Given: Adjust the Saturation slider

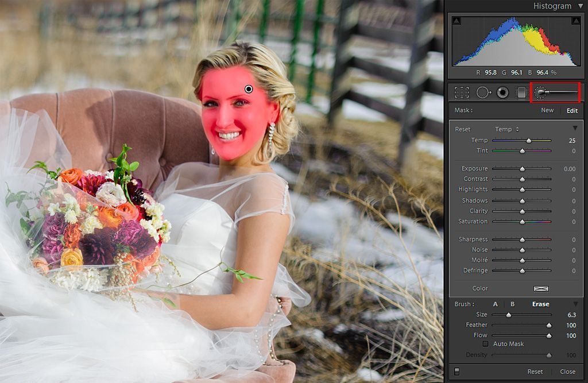Looking at the screenshot, I should tap(521, 222).
